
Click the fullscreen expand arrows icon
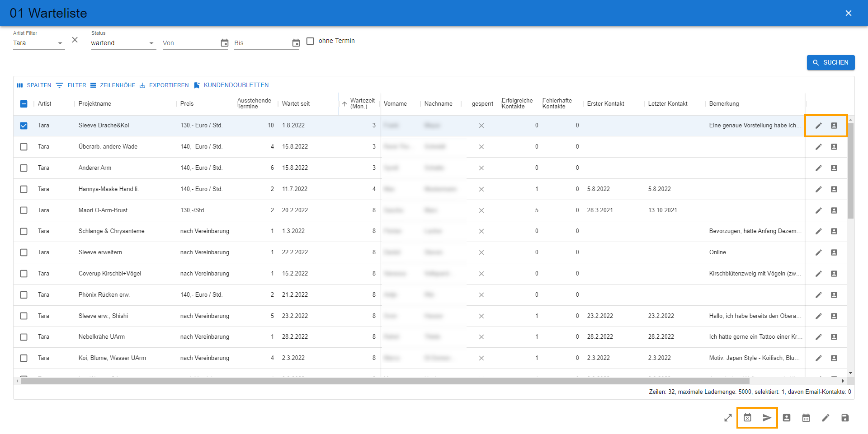coord(728,418)
